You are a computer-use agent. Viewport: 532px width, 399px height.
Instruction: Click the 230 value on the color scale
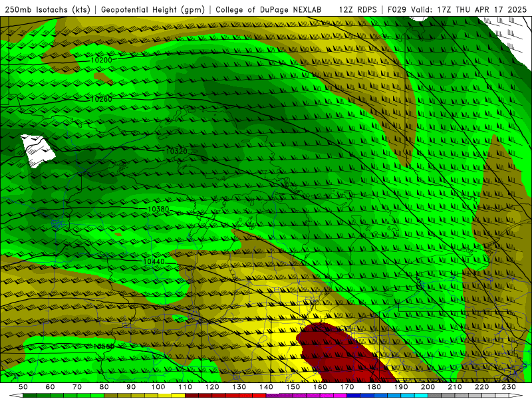tap(509, 387)
